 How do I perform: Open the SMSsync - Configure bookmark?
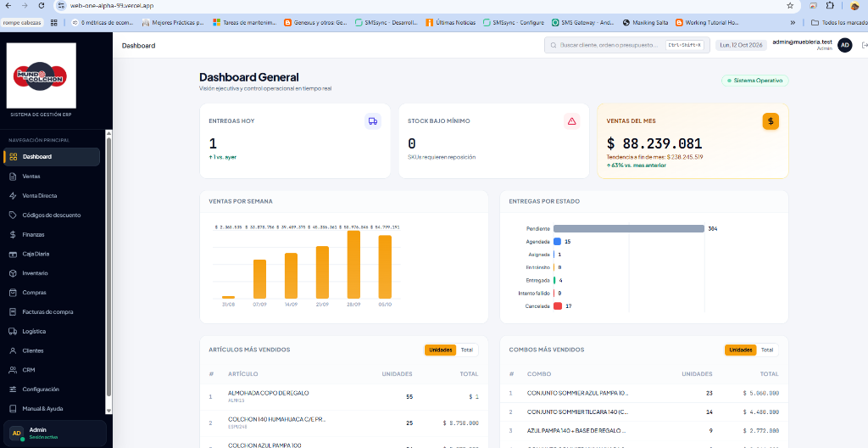(x=513, y=23)
